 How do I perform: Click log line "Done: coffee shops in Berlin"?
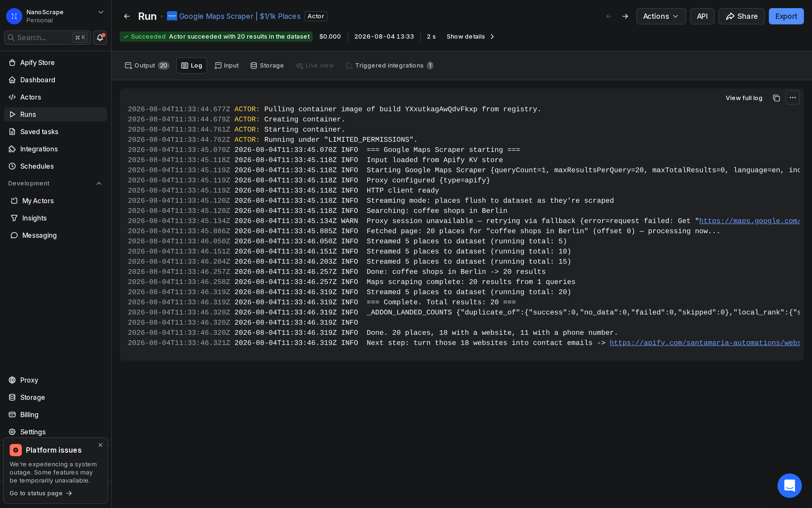pyautogui.click(x=456, y=272)
